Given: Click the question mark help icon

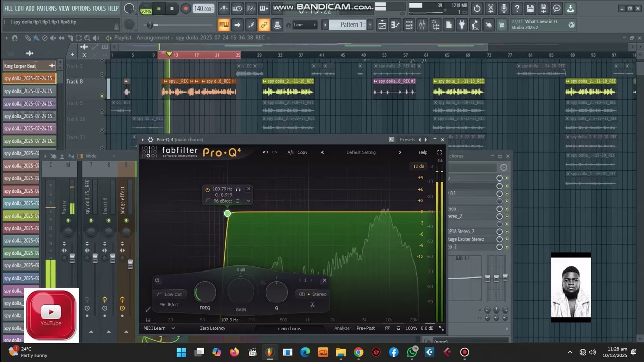Looking at the screenshot, I should tap(517, 9).
